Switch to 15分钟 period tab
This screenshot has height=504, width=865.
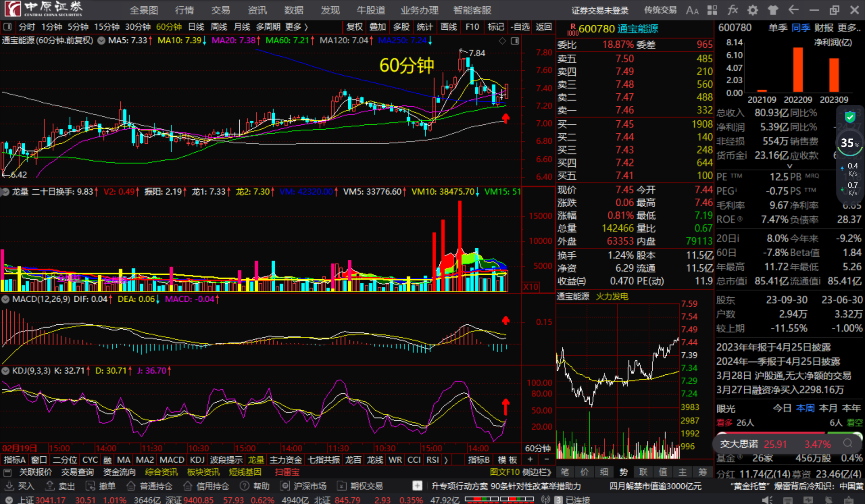pyautogui.click(x=106, y=27)
